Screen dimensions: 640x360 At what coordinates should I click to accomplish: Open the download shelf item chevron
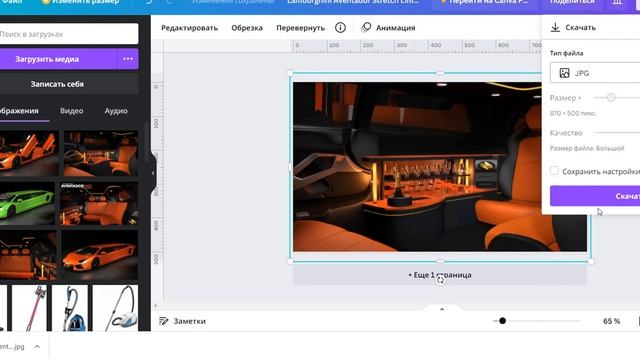point(37,347)
